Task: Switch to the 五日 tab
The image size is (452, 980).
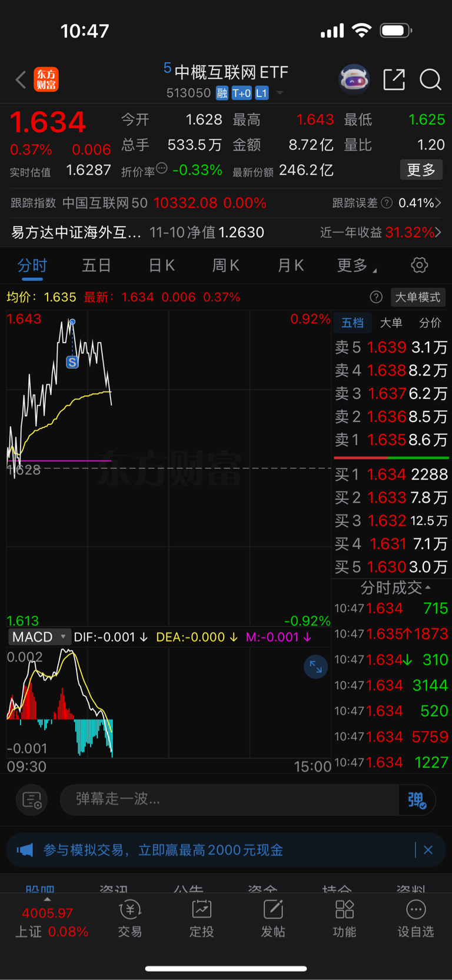Action: tap(97, 265)
